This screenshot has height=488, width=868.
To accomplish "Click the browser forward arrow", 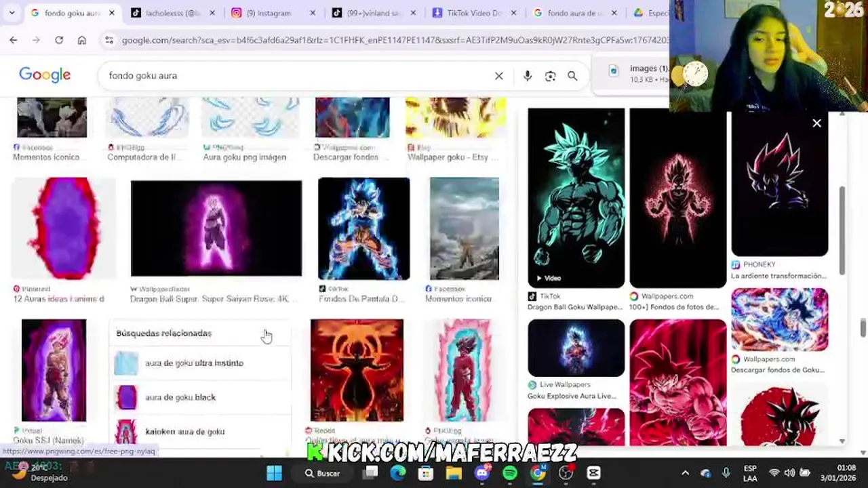I will pos(36,41).
